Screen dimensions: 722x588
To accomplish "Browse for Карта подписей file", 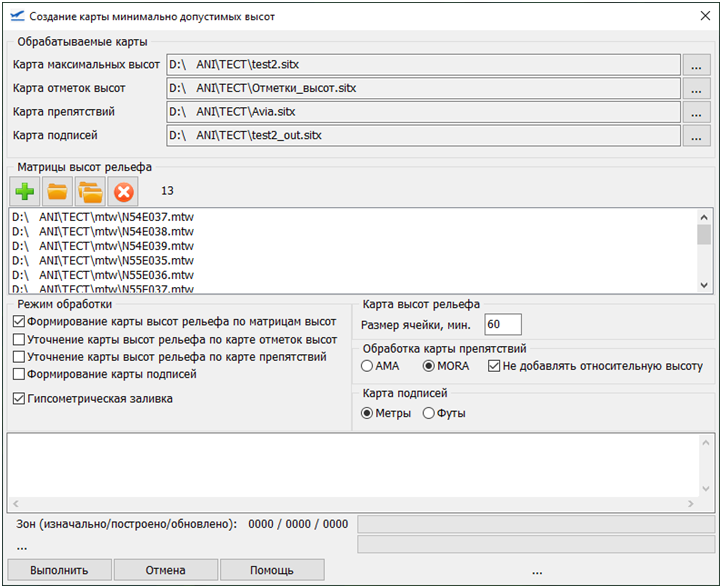I will click(696, 135).
